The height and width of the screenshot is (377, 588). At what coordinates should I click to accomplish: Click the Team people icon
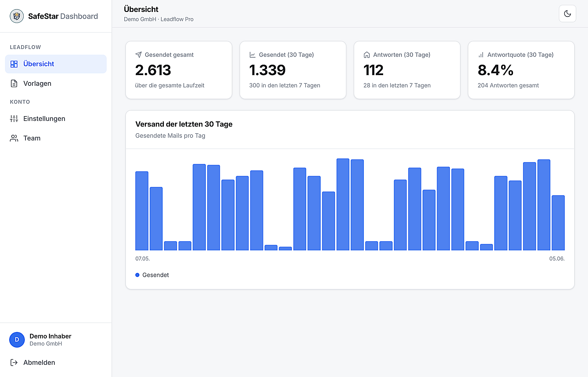14,138
